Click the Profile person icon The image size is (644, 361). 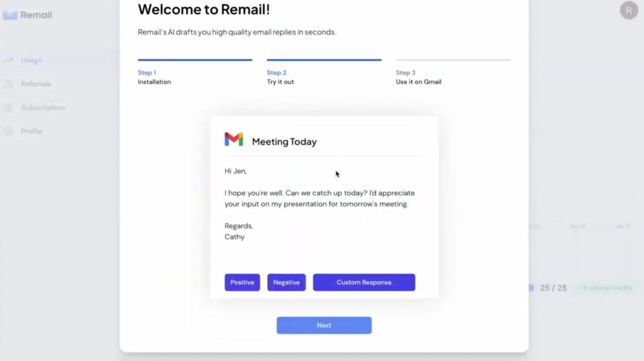(x=9, y=131)
